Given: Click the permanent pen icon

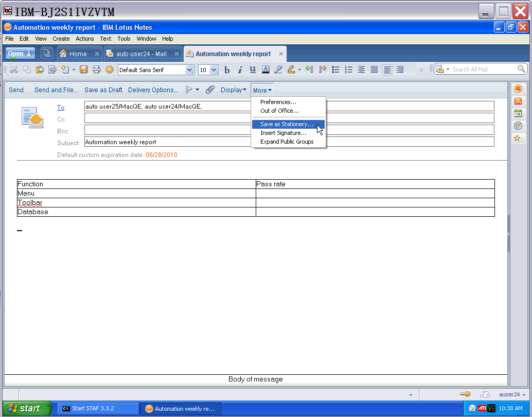Looking at the screenshot, I should click(x=278, y=69).
